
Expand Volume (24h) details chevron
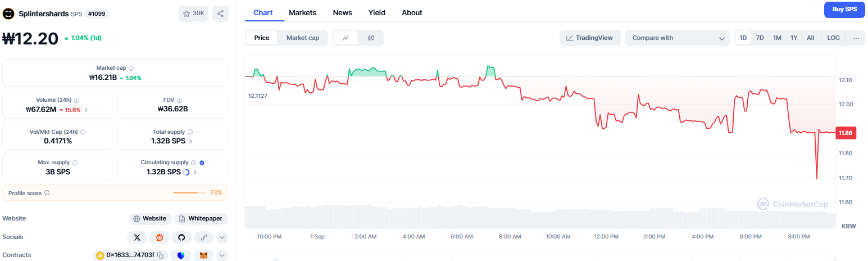coord(86,110)
